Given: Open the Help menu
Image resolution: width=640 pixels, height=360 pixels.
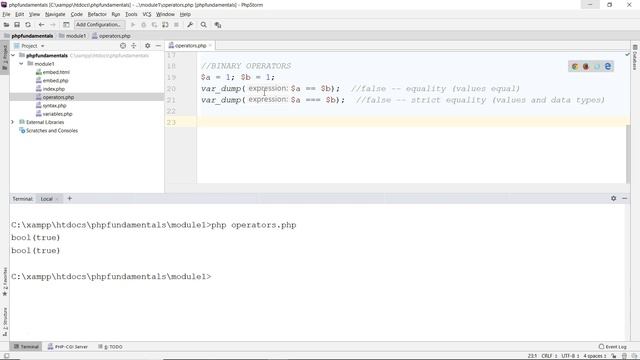Looking at the screenshot, I should click(185, 14).
